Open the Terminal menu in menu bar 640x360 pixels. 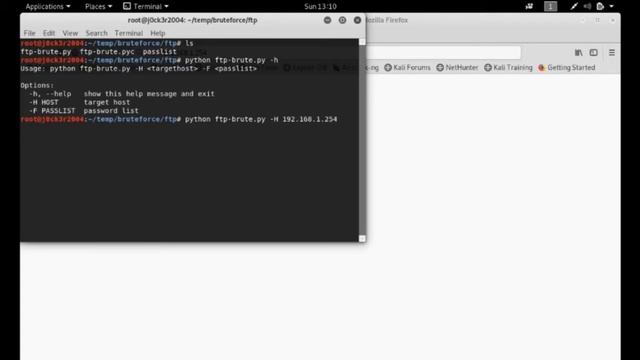129,33
